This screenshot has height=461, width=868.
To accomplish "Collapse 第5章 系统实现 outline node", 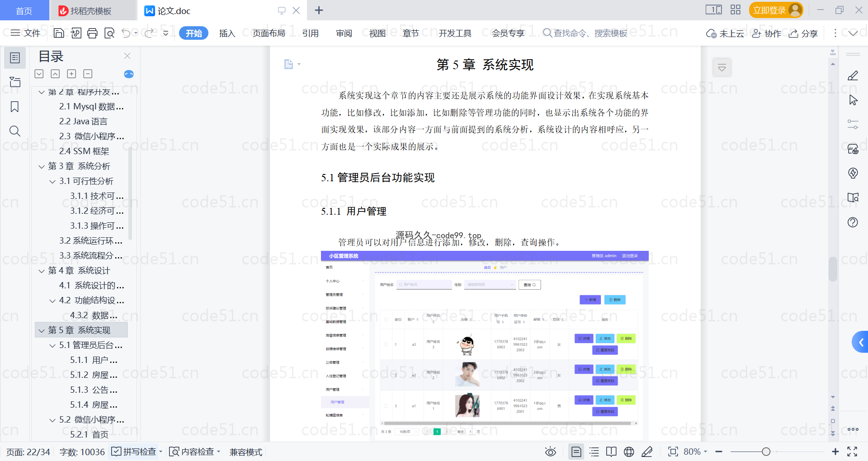I will [42, 331].
